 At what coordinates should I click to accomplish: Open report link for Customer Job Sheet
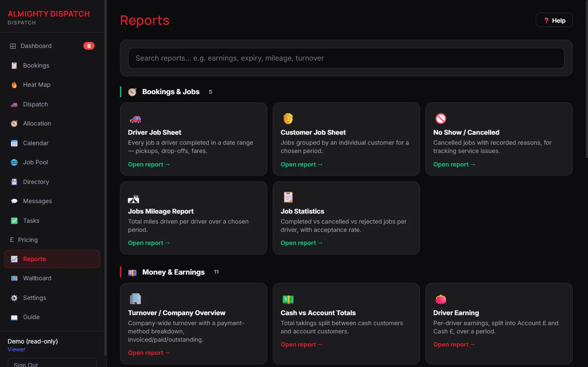pyautogui.click(x=302, y=165)
